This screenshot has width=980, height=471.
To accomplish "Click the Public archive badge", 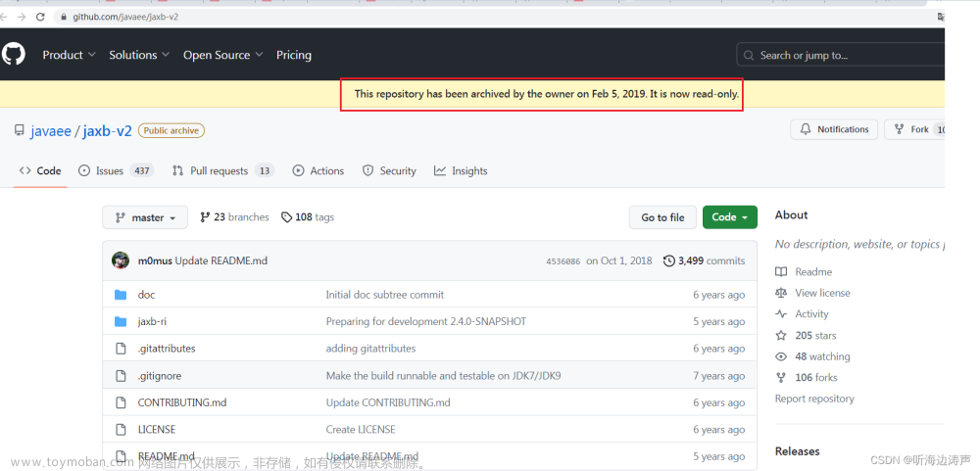I will pyautogui.click(x=171, y=130).
